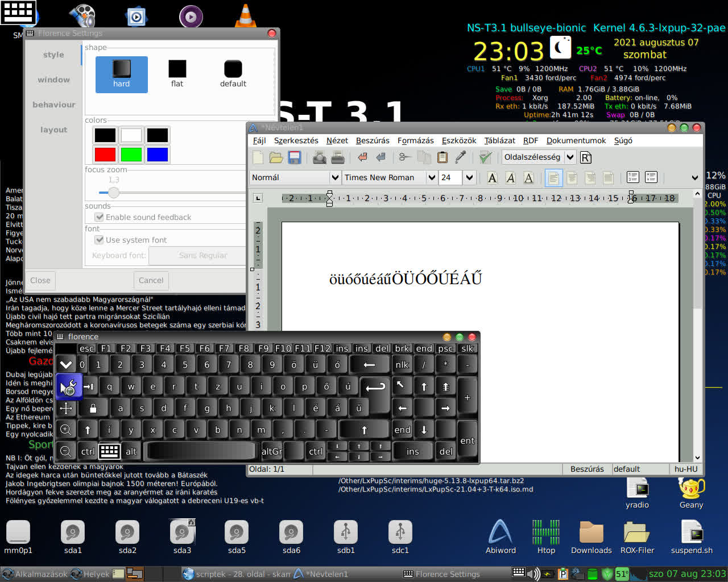Select the flat keyboard shape
Image resolution: width=728 pixels, height=582 pixels.
pyautogui.click(x=177, y=74)
